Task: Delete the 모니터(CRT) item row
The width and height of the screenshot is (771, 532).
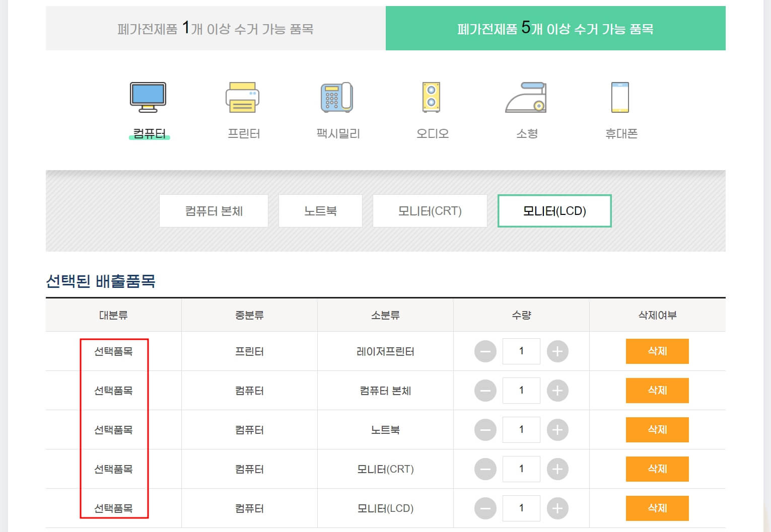Action: 657,469
